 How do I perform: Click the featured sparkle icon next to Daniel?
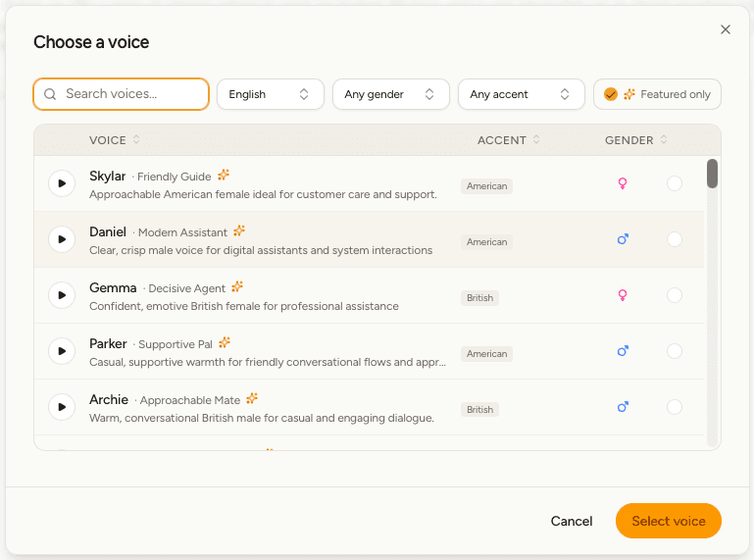point(239,230)
